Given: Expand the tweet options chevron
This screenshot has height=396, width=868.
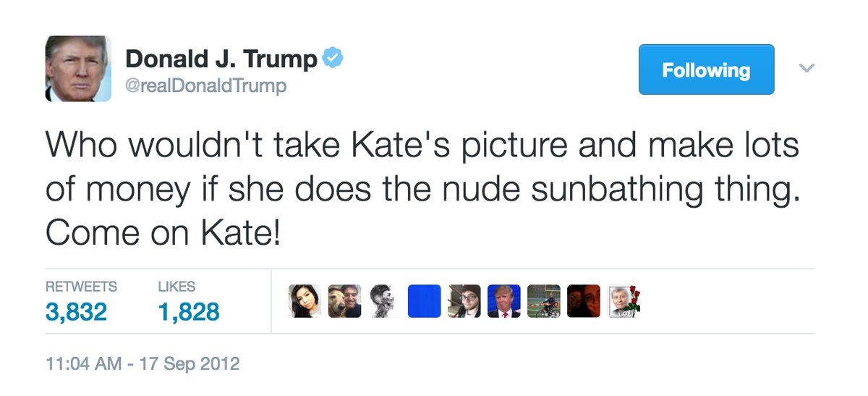Looking at the screenshot, I should pos(807,68).
